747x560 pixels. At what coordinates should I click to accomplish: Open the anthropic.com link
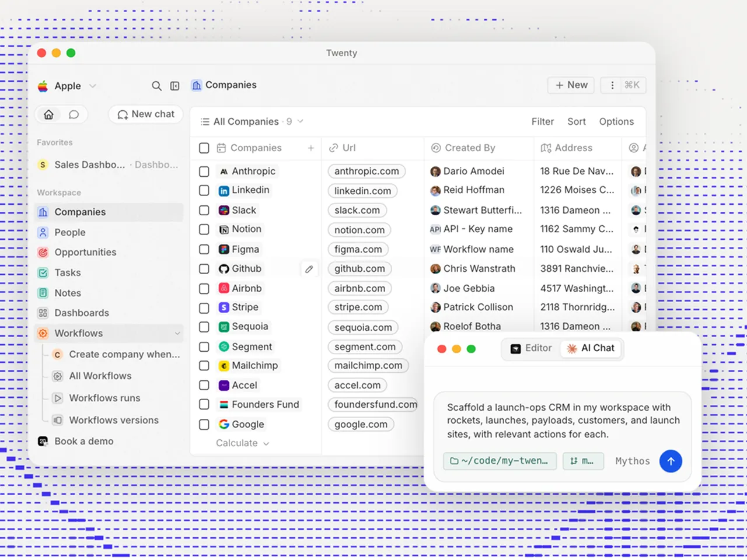click(x=366, y=171)
